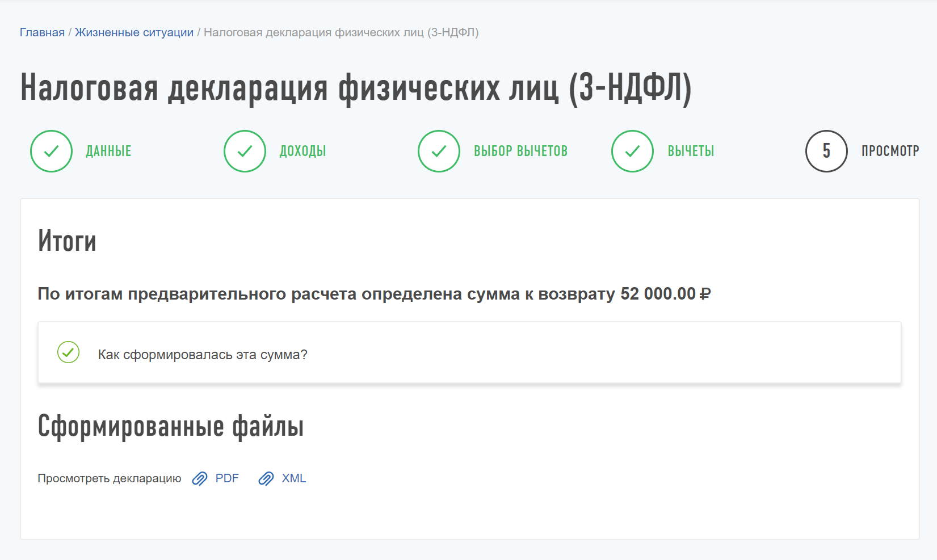Screen dimensions: 937x560
Task: Switch to the ДОХОДЫ step label
Action: [x=302, y=151]
